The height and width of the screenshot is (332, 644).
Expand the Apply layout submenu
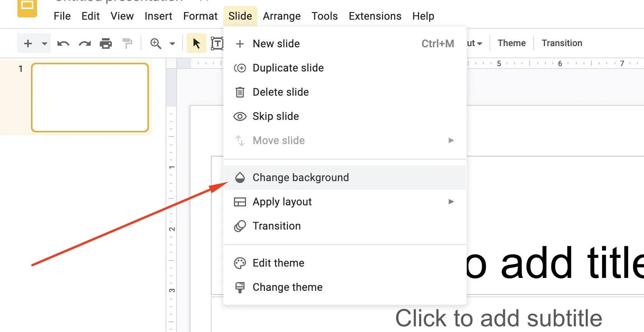(x=345, y=202)
